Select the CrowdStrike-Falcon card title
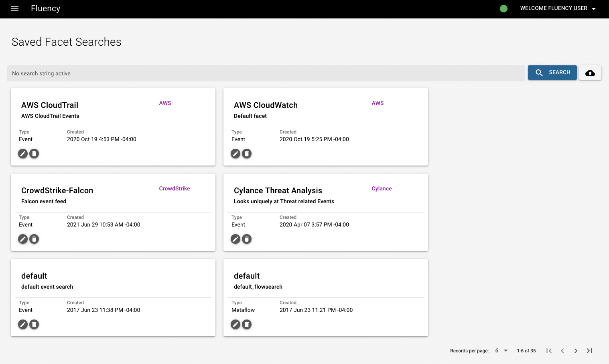 pos(57,190)
